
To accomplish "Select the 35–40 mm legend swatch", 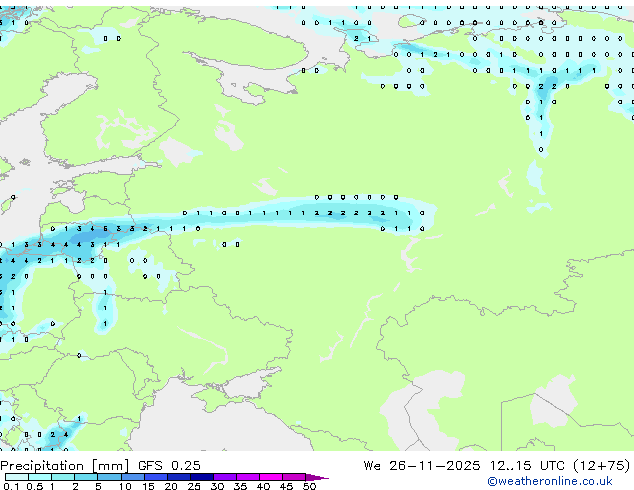I will click(247, 477).
